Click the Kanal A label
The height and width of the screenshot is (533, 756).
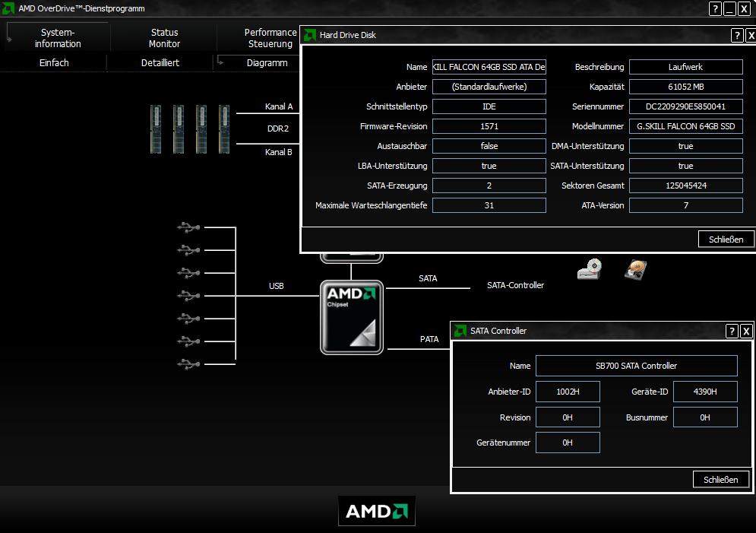point(279,106)
